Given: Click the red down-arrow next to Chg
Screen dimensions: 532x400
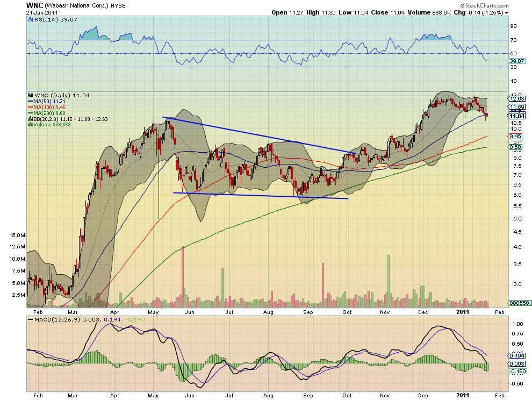Looking at the screenshot, I should [x=507, y=12].
